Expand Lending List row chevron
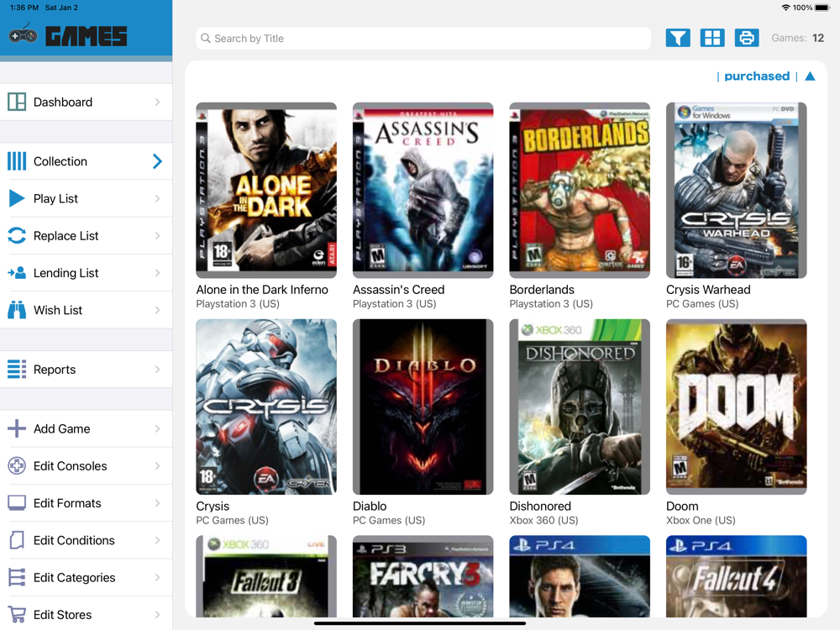The height and width of the screenshot is (630, 840). point(158,273)
